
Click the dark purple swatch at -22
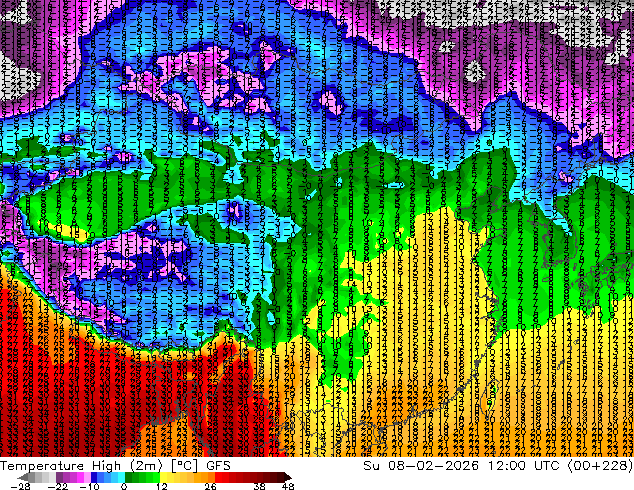(59, 477)
